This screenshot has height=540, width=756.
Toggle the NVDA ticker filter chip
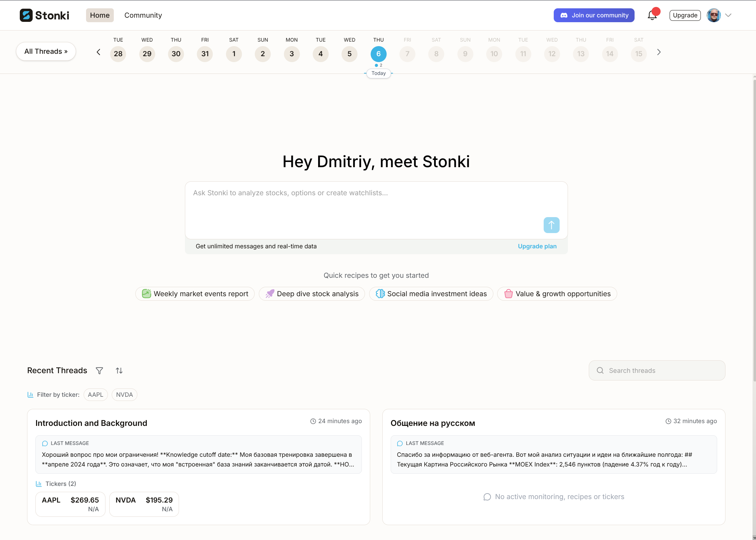(x=124, y=395)
